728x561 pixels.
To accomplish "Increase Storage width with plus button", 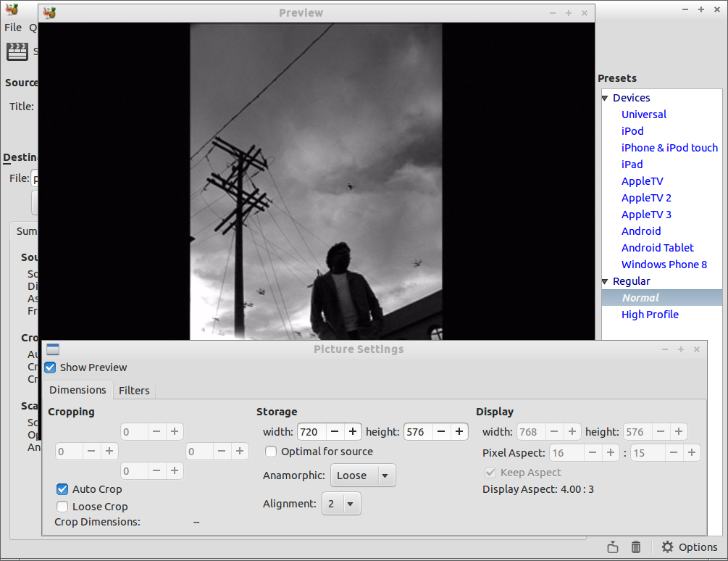I will [352, 432].
